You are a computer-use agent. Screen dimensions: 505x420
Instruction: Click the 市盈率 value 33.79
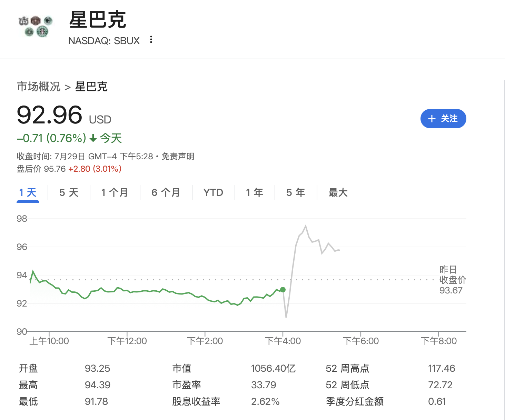click(x=264, y=385)
